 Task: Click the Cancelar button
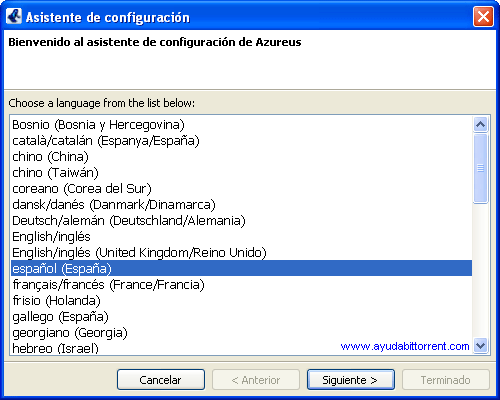161,380
